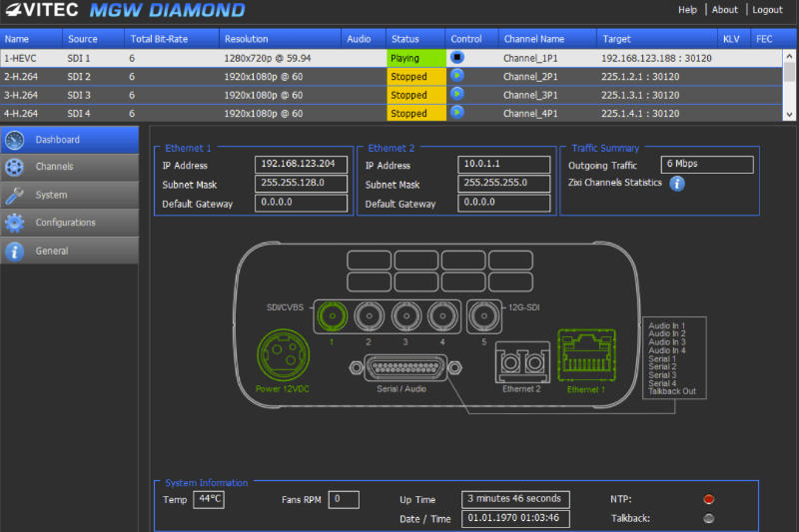Click the Audio column header
This screenshot has height=532, width=799.
point(364,39)
